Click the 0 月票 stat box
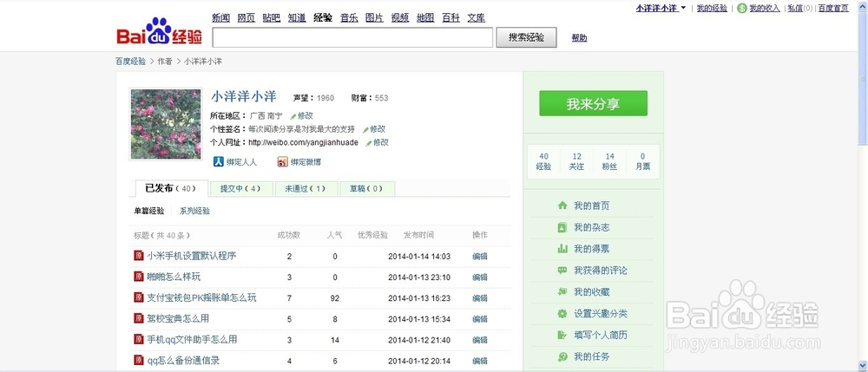 (x=642, y=161)
